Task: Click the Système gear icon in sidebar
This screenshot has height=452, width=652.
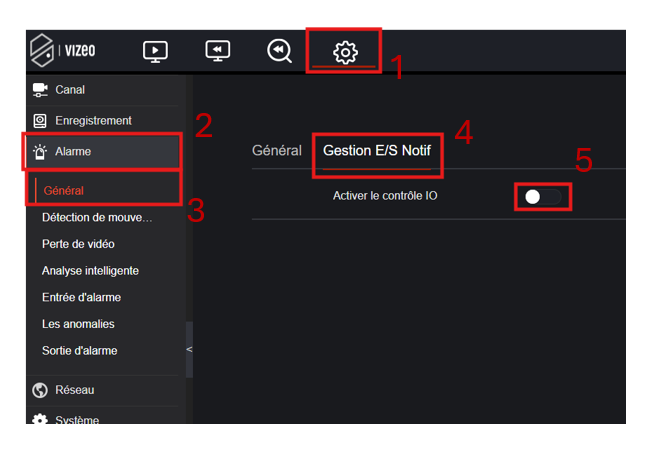Action: 40,420
